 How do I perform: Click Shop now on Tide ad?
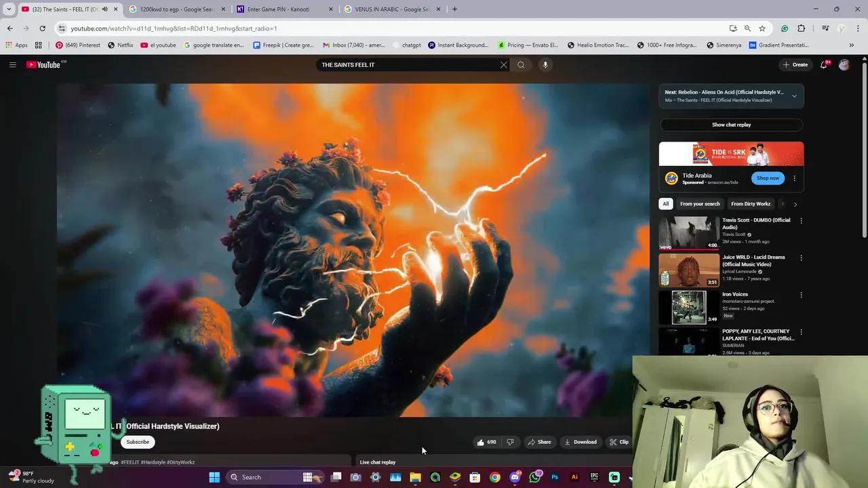(768, 178)
